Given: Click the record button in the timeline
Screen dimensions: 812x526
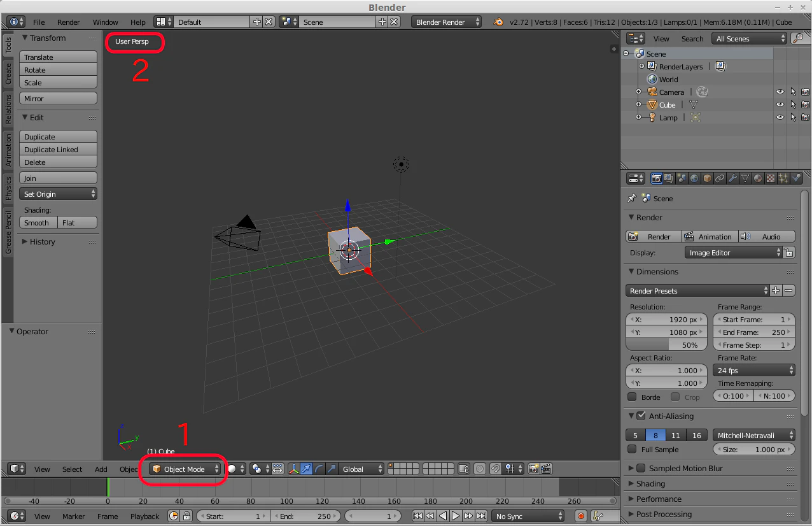Looking at the screenshot, I should pos(580,516).
